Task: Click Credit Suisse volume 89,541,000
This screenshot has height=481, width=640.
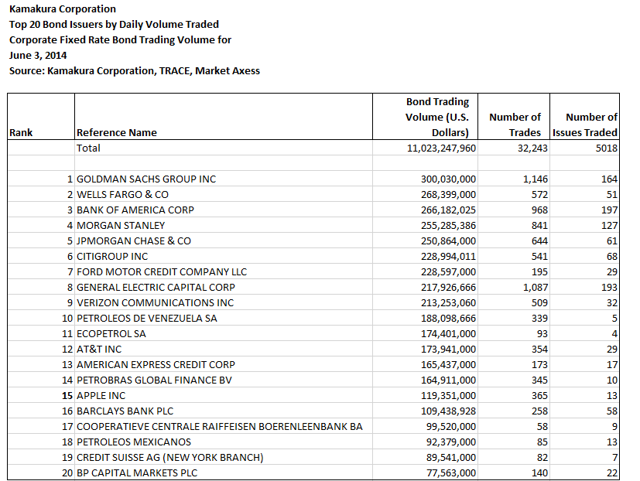Action: pyautogui.click(x=451, y=458)
